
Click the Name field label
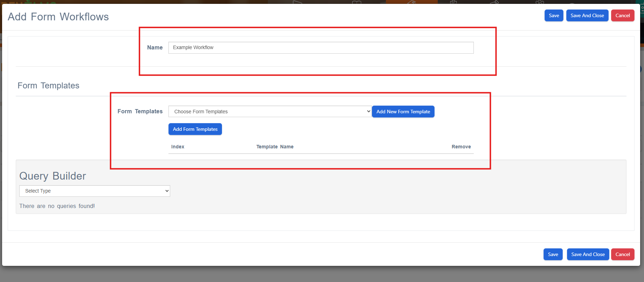[155, 47]
